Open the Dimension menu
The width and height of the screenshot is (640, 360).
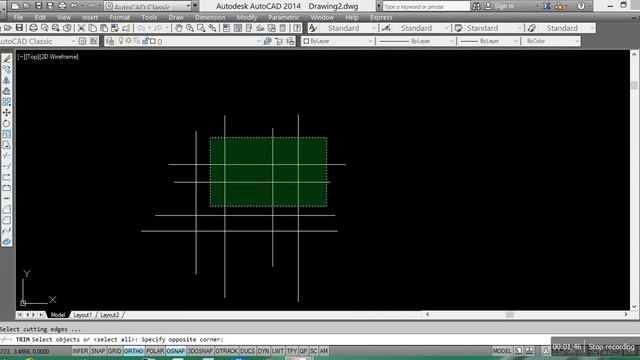click(210, 18)
